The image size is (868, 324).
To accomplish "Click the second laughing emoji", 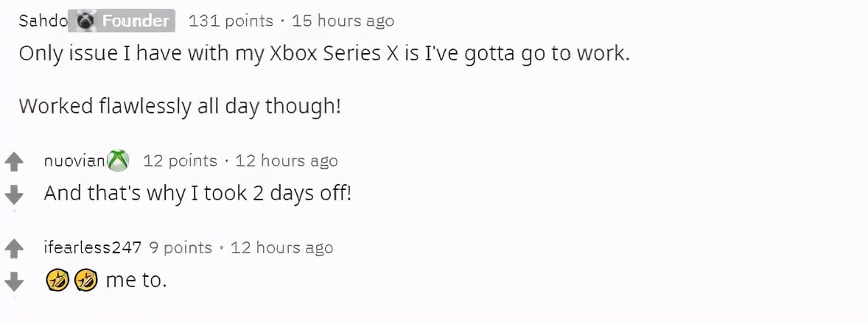I will click(85, 281).
